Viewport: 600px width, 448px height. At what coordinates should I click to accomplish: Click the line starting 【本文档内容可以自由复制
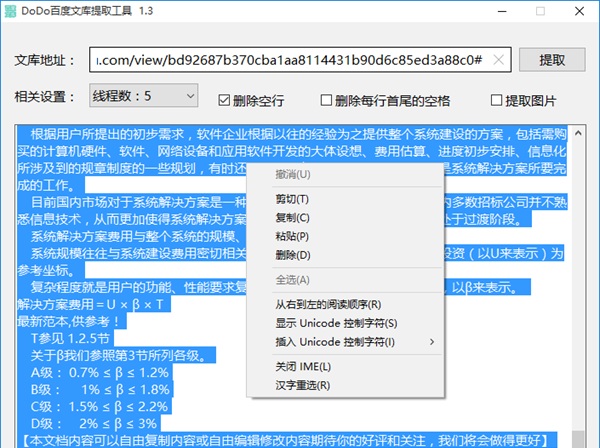[x=285, y=441]
